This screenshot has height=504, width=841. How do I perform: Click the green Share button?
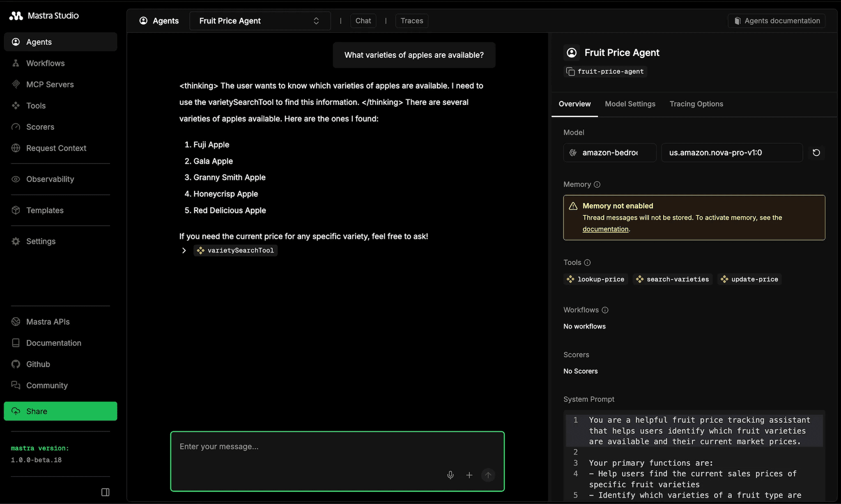(x=60, y=411)
